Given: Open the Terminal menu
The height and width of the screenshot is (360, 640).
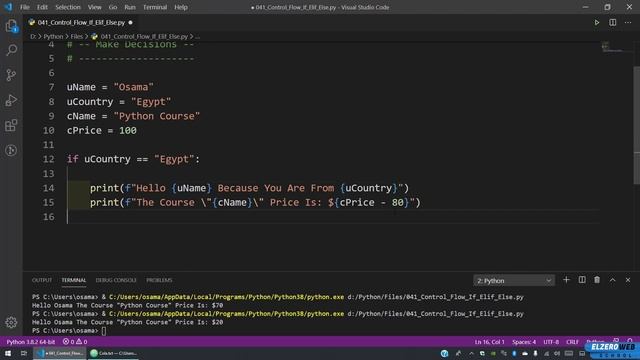Looking at the screenshot, I should (x=155, y=7).
